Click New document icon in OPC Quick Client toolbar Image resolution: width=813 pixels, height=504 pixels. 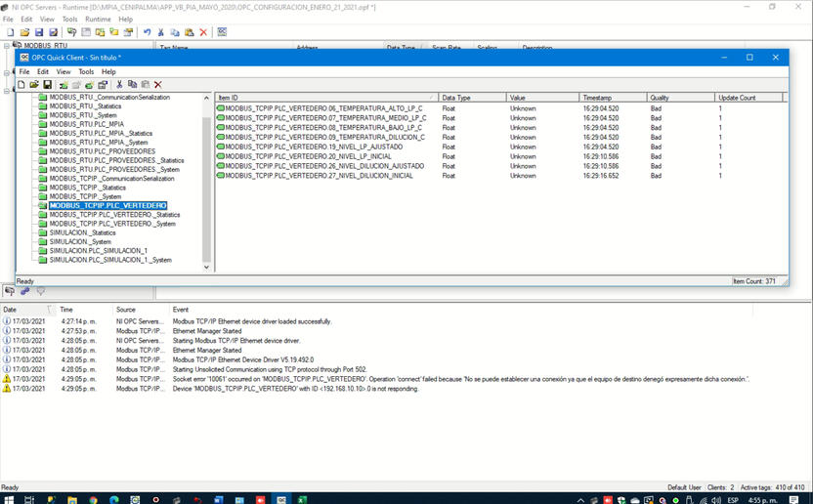[21, 85]
